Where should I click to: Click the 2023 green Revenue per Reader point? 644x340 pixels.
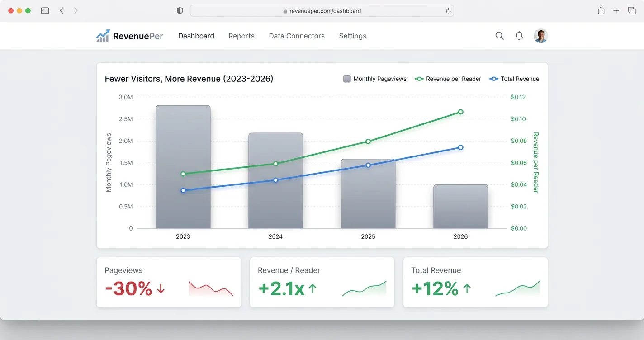click(x=183, y=174)
